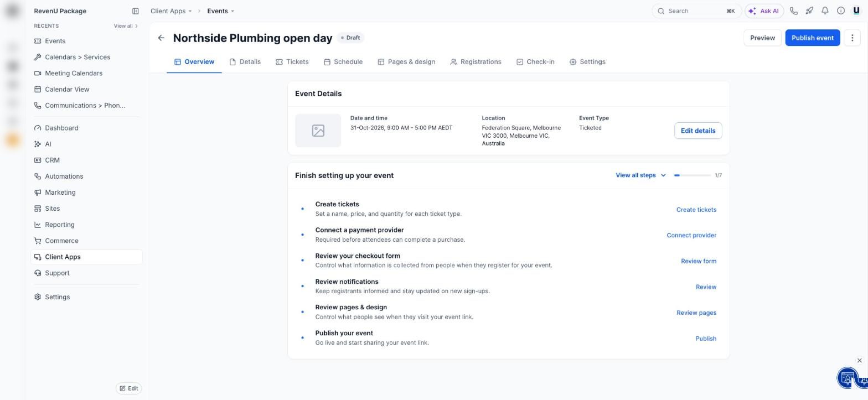Click the Create tickets link
The image size is (868, 400).
[x=696, y=210]
